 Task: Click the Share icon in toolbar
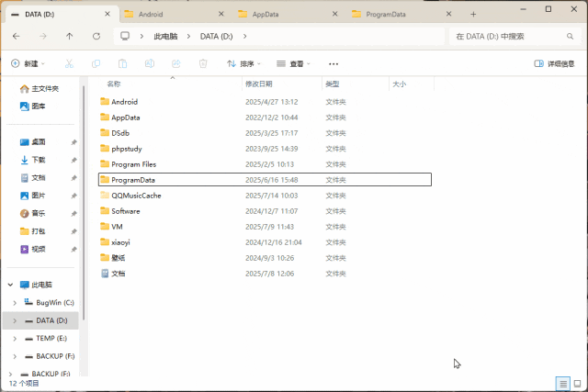[x=176, y=63]
